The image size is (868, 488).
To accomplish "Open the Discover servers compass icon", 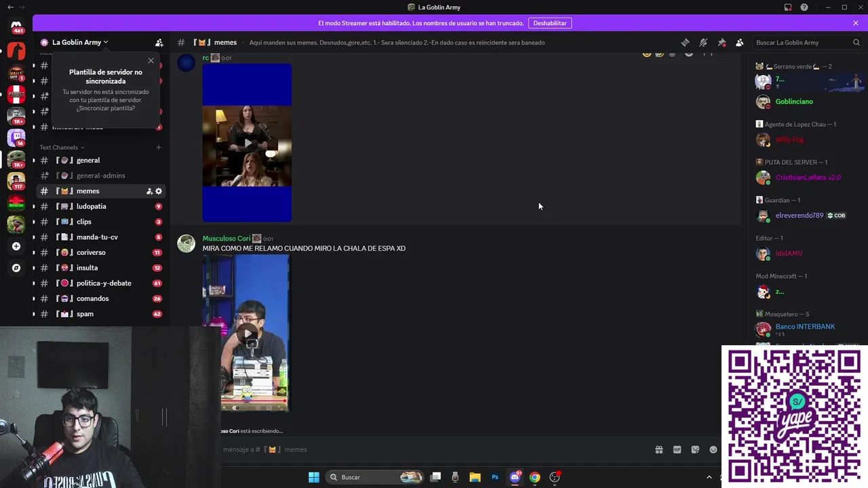I will [x=16, y=268].
